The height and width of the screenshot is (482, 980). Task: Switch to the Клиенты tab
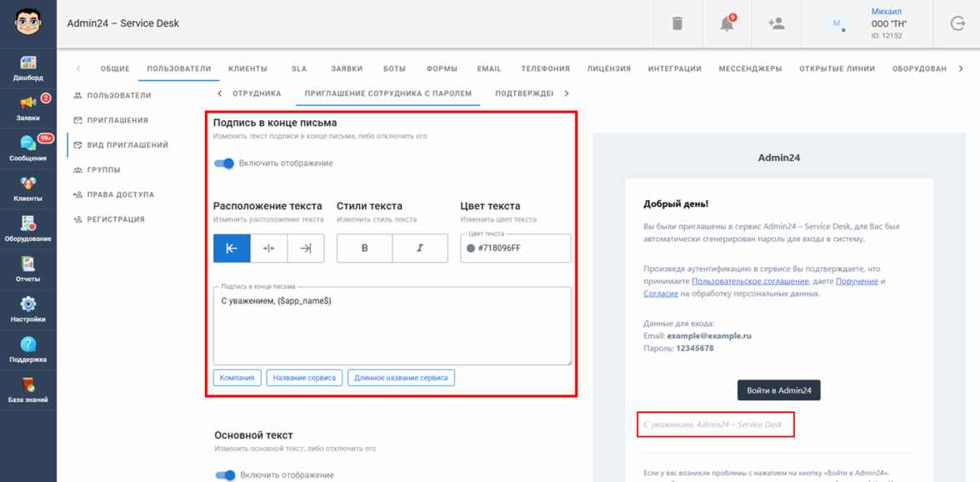point(247,68)
